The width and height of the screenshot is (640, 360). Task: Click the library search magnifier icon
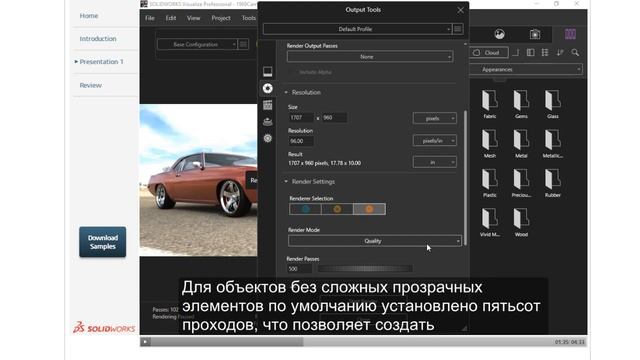coord(575,53)
